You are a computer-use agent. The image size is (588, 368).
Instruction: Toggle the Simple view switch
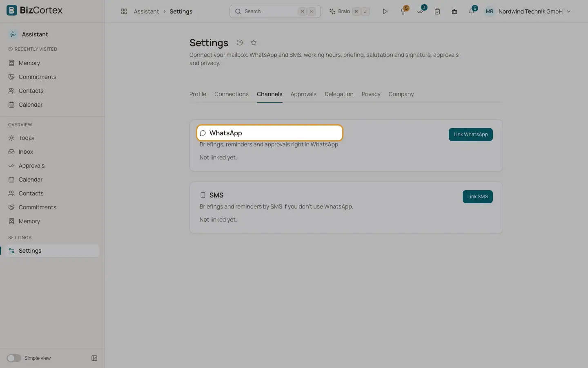point(14,358)
